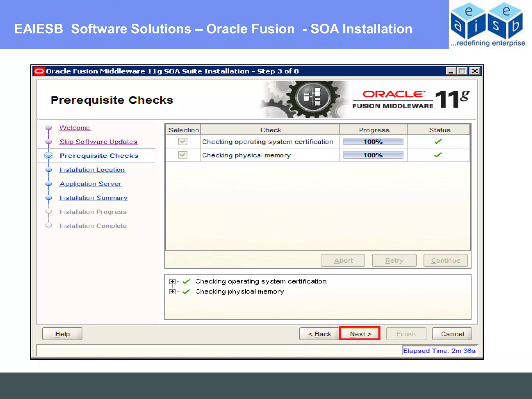Screen dimensions: 532x399
Task: Click the Retry button
Action: pyautogui.click(x=394, y=261)
